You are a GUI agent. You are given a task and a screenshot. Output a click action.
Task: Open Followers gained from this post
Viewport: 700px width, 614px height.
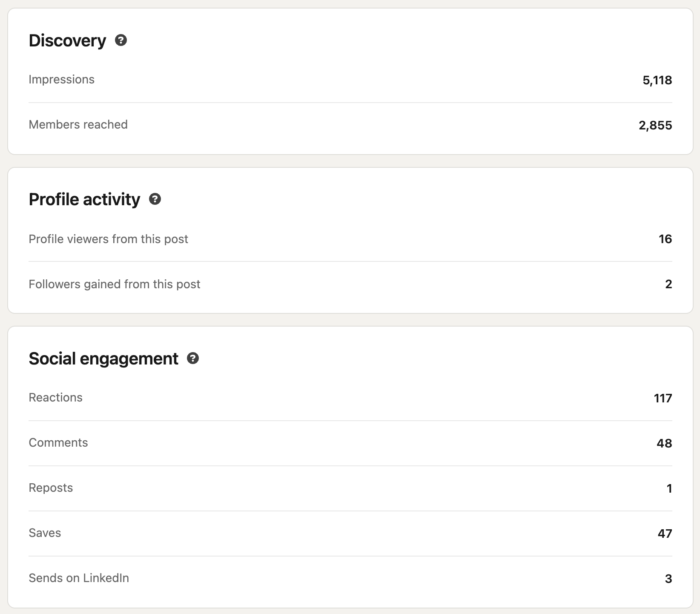[x=114, y=284]
